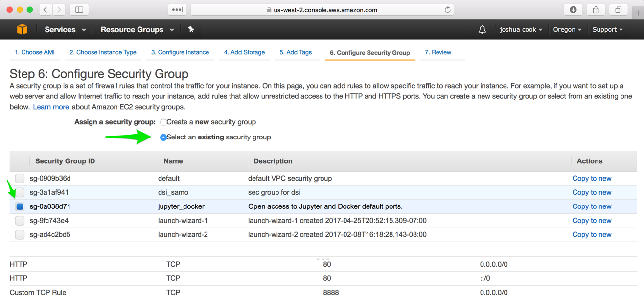Click the Description column header
This screenshot has height=298, width=644.
273,161
